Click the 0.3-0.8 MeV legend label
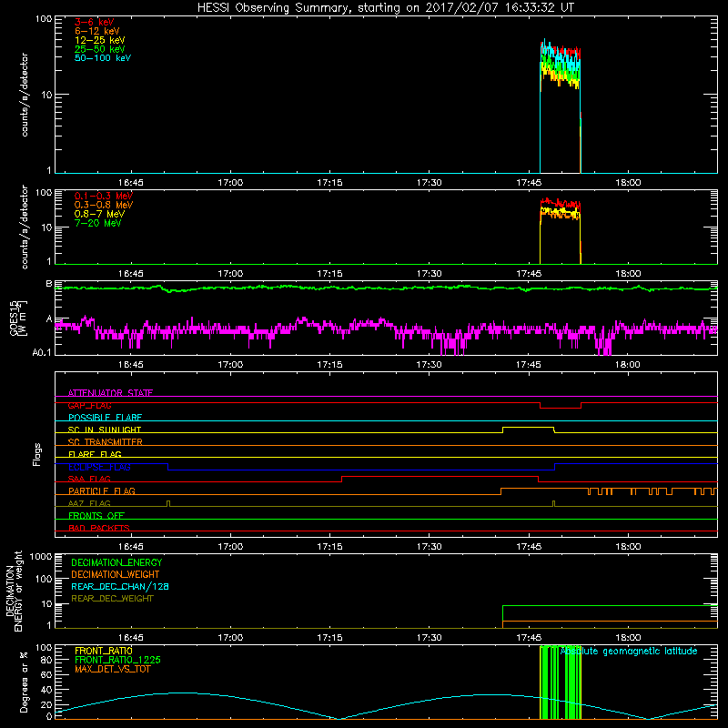This screenshot has width=728, height=728. [x=104, y=205]
